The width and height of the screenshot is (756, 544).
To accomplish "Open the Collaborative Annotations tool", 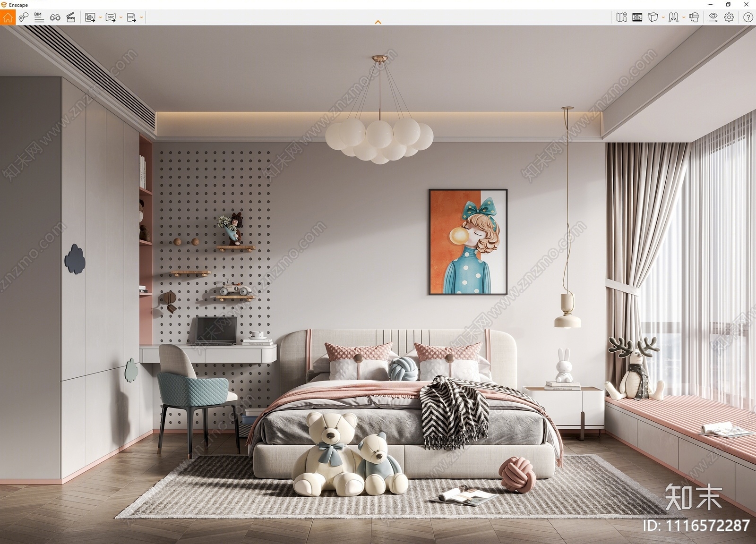I will coord(24,17).
